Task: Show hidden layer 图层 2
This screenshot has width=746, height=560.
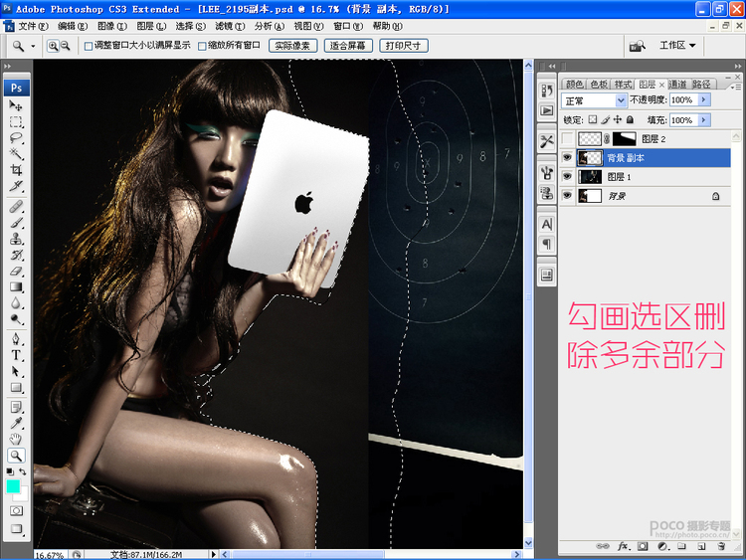Action: [x=567, y=139]
